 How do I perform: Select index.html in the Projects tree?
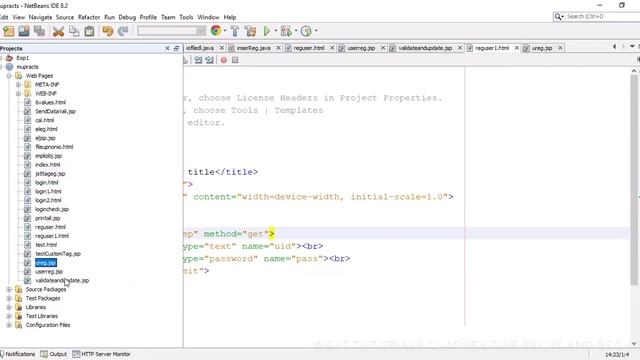tap(47, 165)
